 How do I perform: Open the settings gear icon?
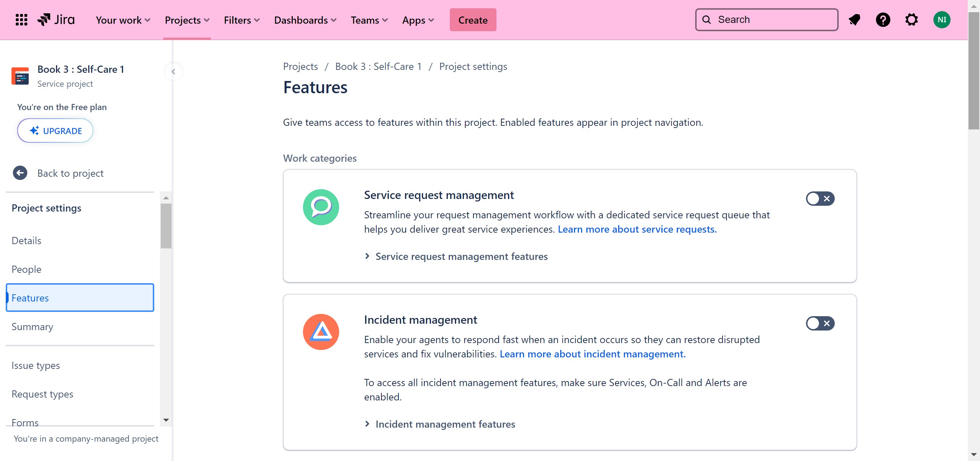click(911, 20)
